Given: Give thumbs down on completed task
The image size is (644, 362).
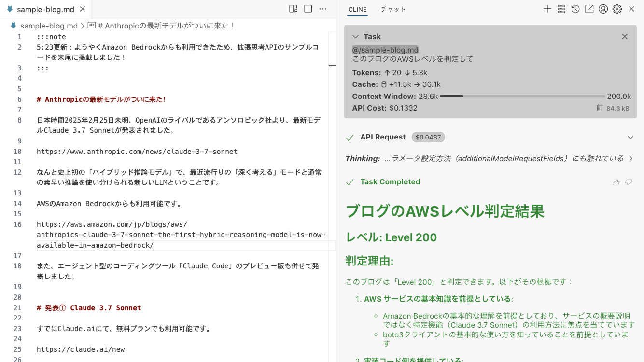Looking at the screenshot, I should tap(629, 182).
